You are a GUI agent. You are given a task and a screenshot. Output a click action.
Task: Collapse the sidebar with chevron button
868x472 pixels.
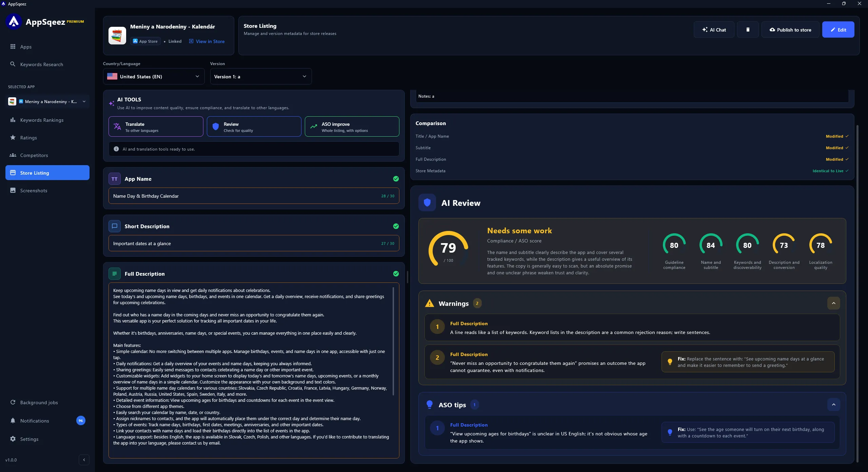coord(84,460)
